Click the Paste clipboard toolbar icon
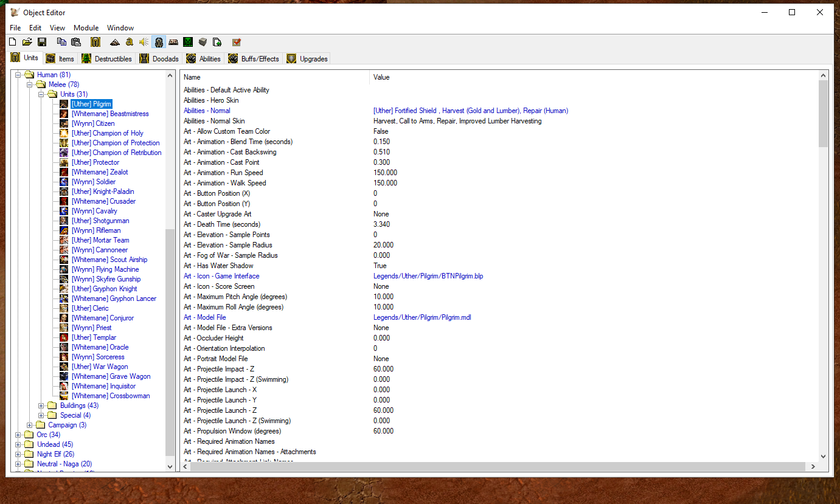The height and width of the screenshot is (504, 840). pos(76,42)
